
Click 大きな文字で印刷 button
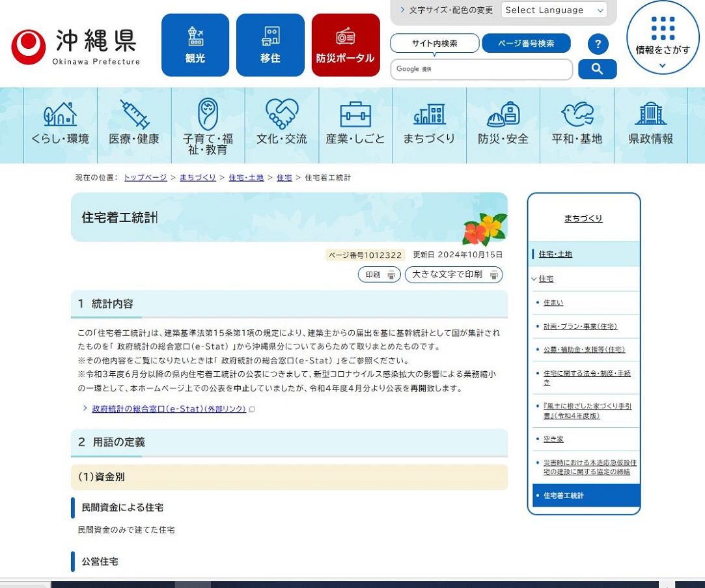(x=454, y=275)
